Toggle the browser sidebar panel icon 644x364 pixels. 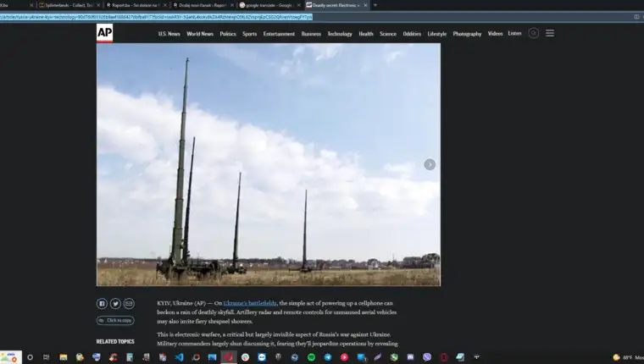(x=636, y=17)
